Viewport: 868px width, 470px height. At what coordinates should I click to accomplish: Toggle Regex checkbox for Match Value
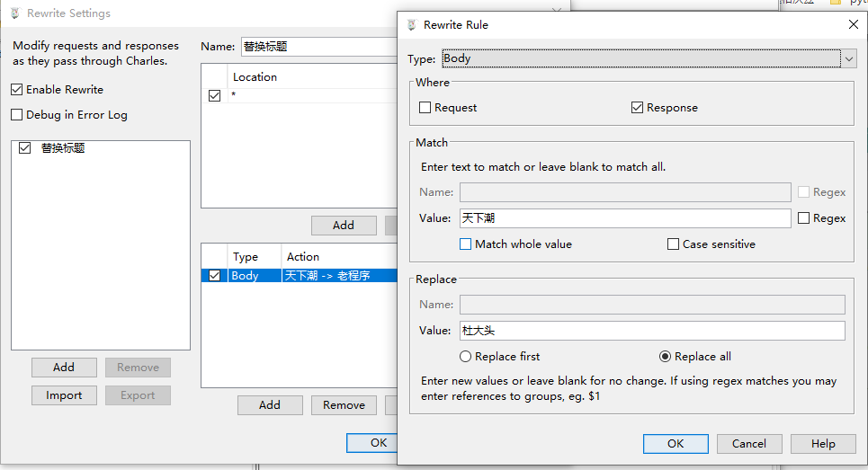pos(803,218)
